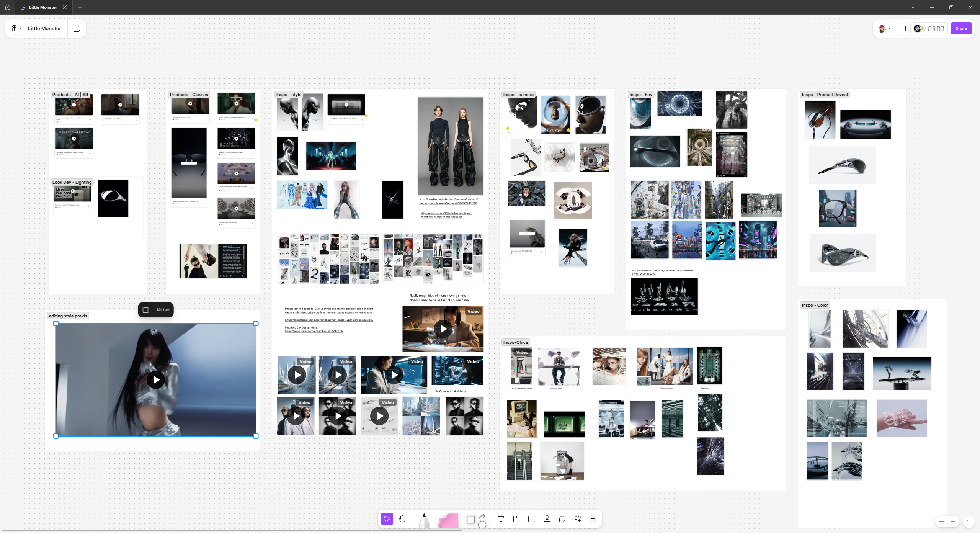The height and width of the screenshot is (533, 980).
Task: Open the sticker emote tool
Action: pyautogui.click(x=562, y=519)
